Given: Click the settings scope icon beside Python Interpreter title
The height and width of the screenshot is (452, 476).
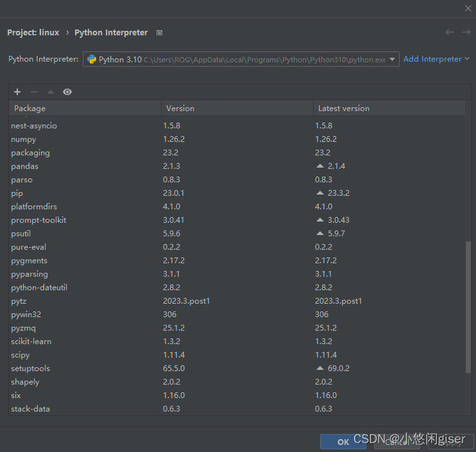Looking at the screenshot, I should [x=159, y=33].
